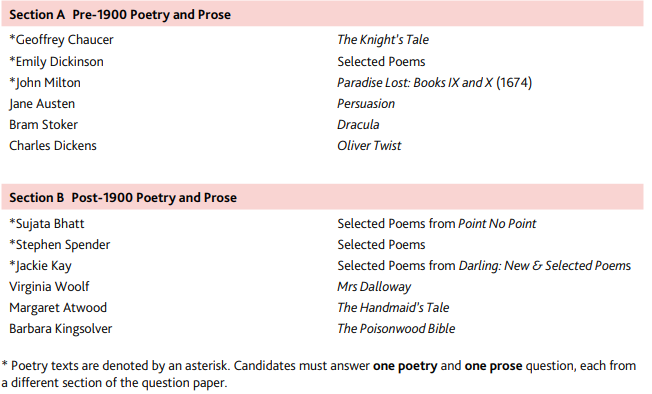Click Selected Poems beside Emily Dickinson
652x394 pixels.
click(381, 62)
